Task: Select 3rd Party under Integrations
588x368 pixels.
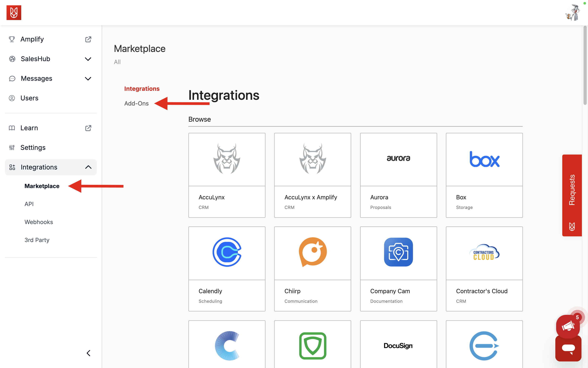Action: 37,240
